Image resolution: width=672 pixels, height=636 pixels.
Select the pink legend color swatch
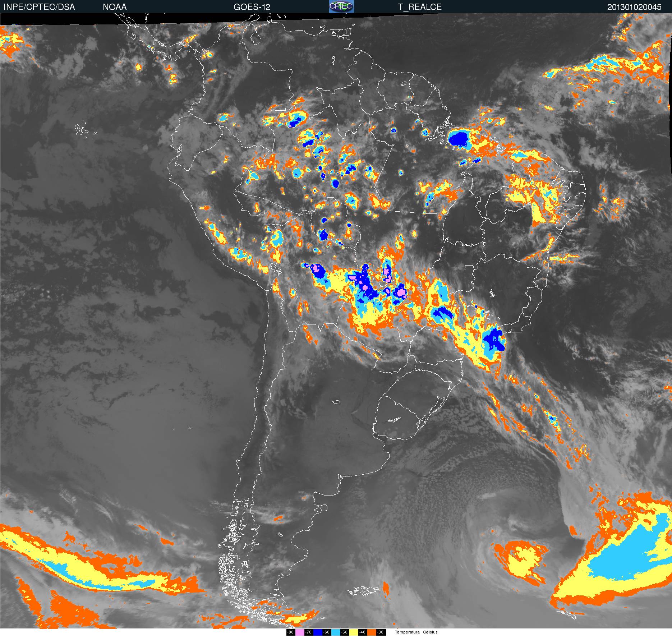pyautogui.click(x=300, y=632)
